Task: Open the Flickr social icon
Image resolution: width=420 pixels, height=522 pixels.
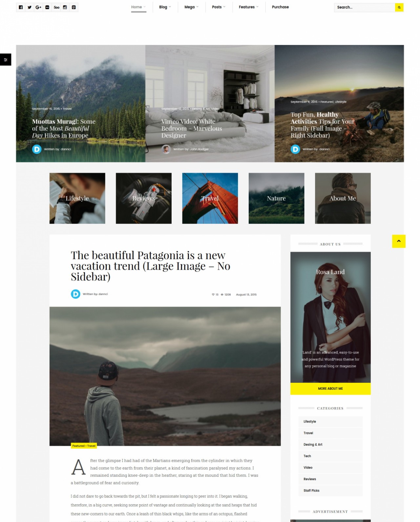Action: [x=47, y=7]
